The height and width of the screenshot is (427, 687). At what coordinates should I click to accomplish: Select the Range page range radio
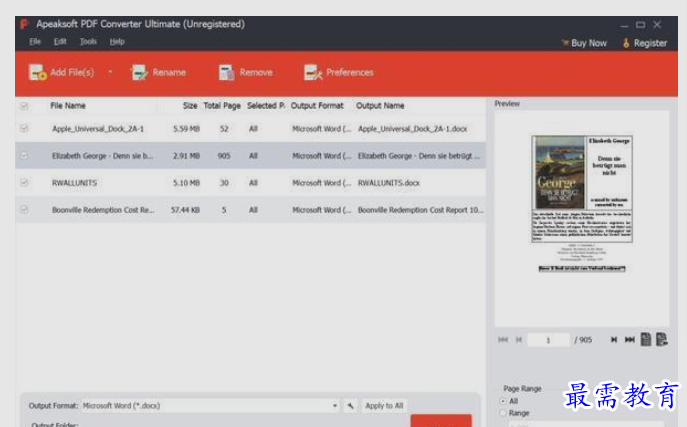tap(503, 413)
